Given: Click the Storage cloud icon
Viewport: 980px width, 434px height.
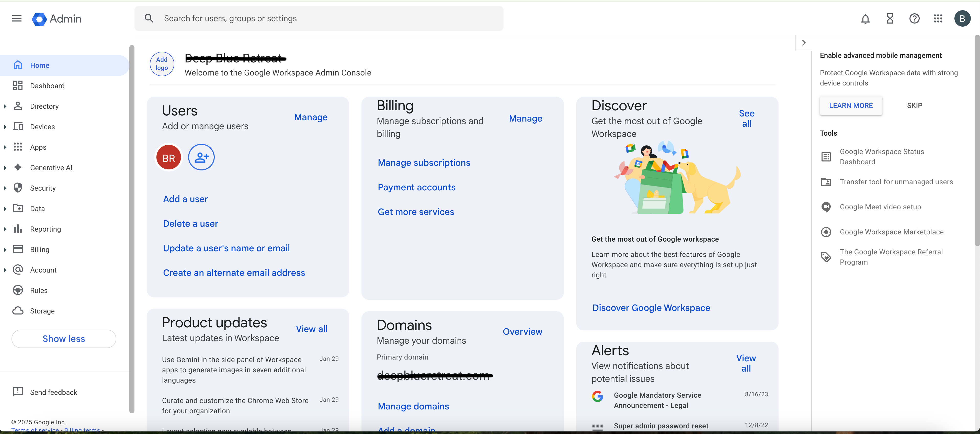Looking at the screenshot, I should tap(18, 311).
